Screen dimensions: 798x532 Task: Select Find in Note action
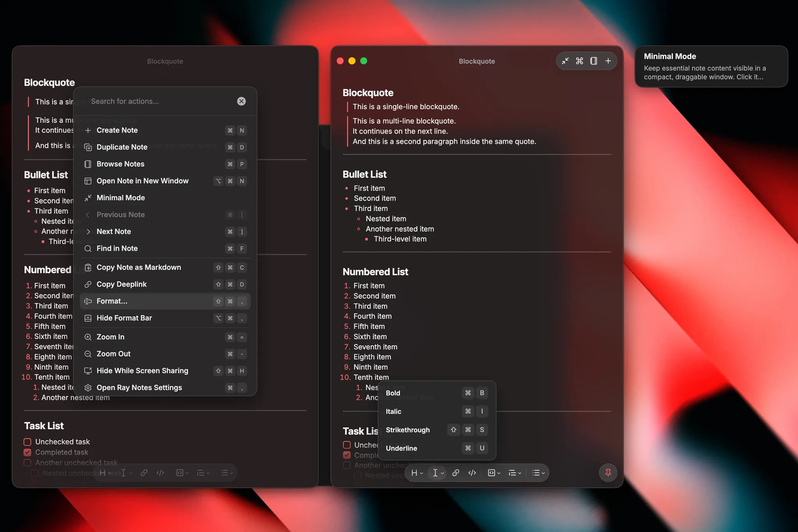pyautogui.click(x=165, y=248)
